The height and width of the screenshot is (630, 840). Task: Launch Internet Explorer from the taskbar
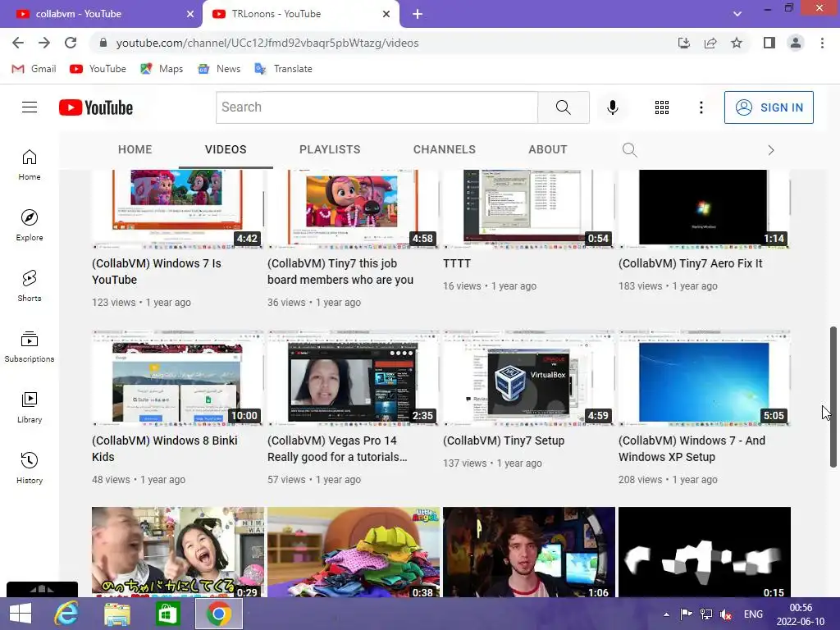point(66,614)
